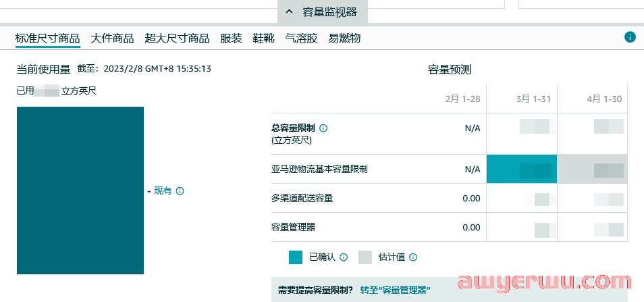Click the gray 估计值 legend swatch
The width and height of the screenshot is (644, 302).
tap(365, 257)
